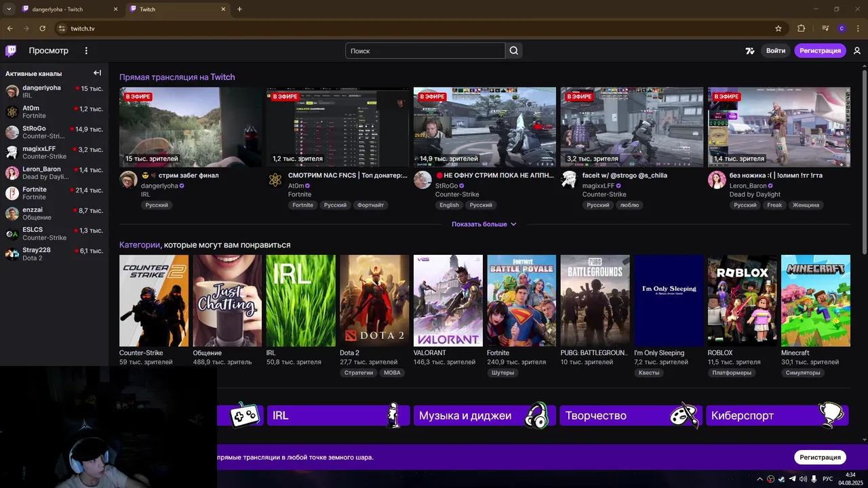Click the Регистрация button in the bottom banner
Screen dimensions: 868x488
pos(820,457)
